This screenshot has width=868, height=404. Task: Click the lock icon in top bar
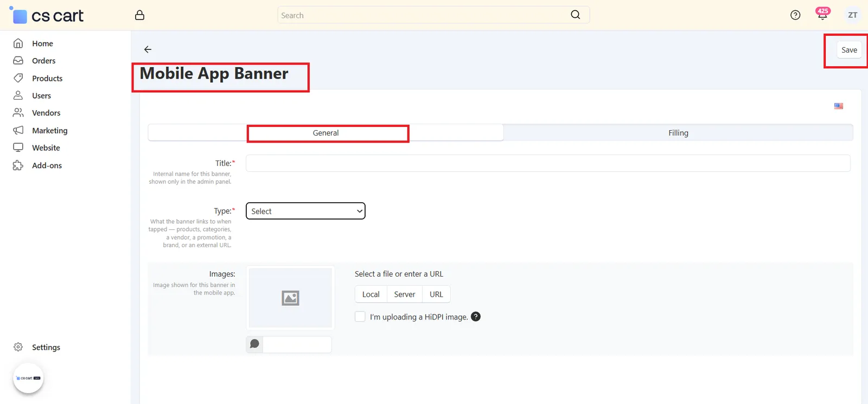pos(139,15)
